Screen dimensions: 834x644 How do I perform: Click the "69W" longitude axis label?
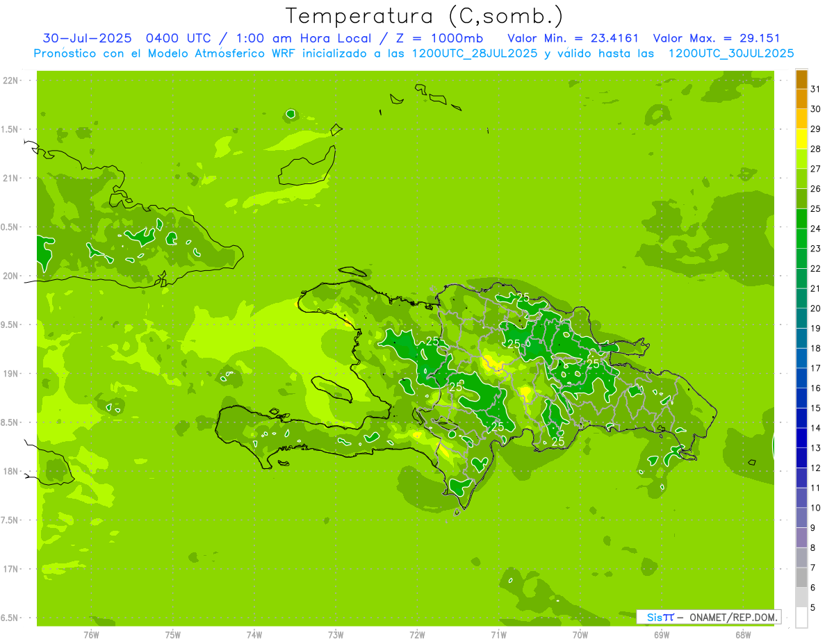pos(662,635)
